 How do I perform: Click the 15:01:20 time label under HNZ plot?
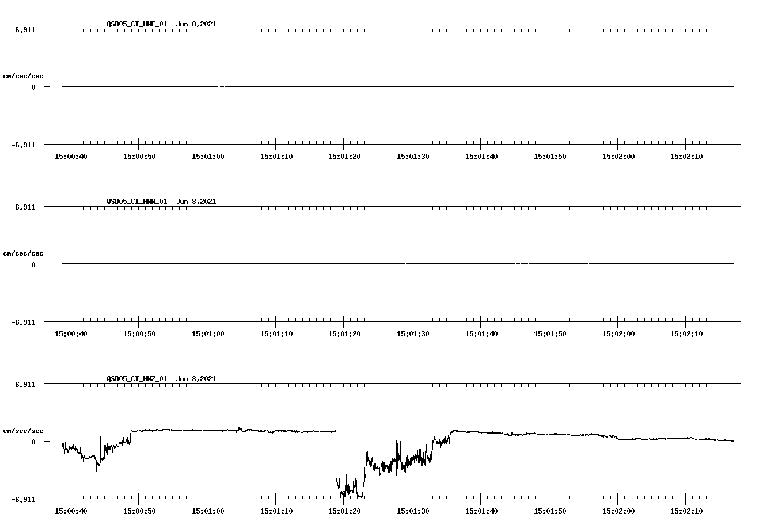[x=344, y=511]
